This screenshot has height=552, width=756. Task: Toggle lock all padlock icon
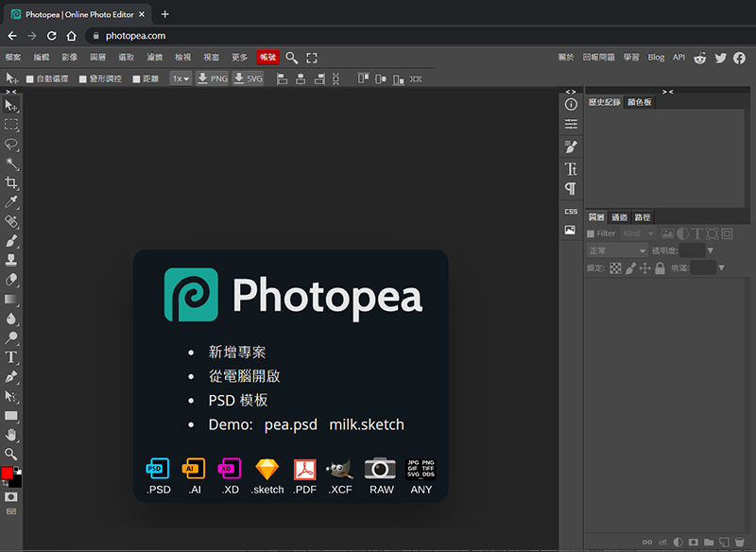coord(660,268)
